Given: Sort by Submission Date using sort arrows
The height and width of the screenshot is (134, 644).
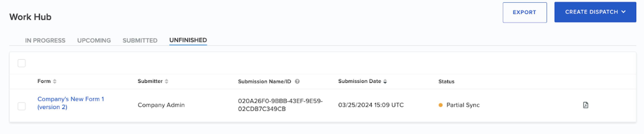Looking at the screenshot, I should tap(385, 81).
